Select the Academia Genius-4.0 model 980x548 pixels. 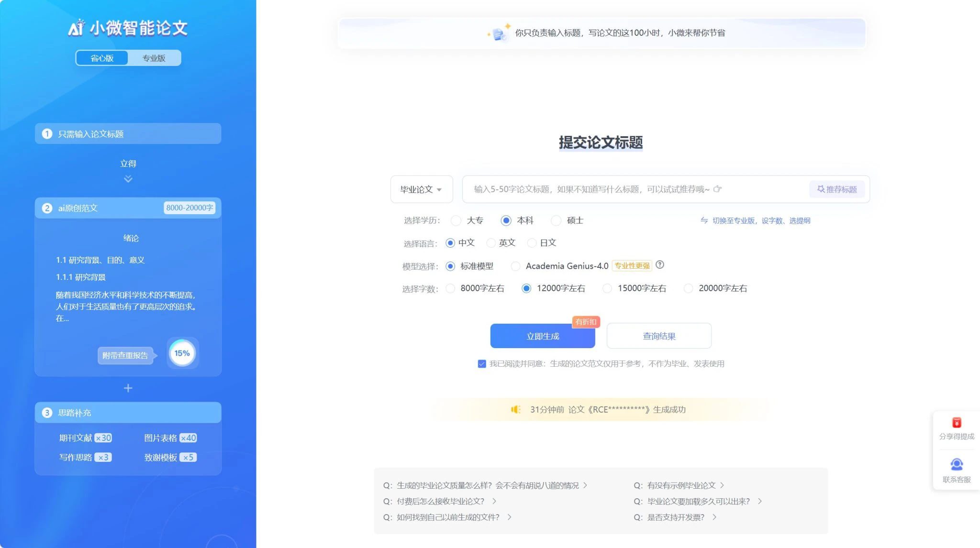pyautogui.click(x=515, y=266)
